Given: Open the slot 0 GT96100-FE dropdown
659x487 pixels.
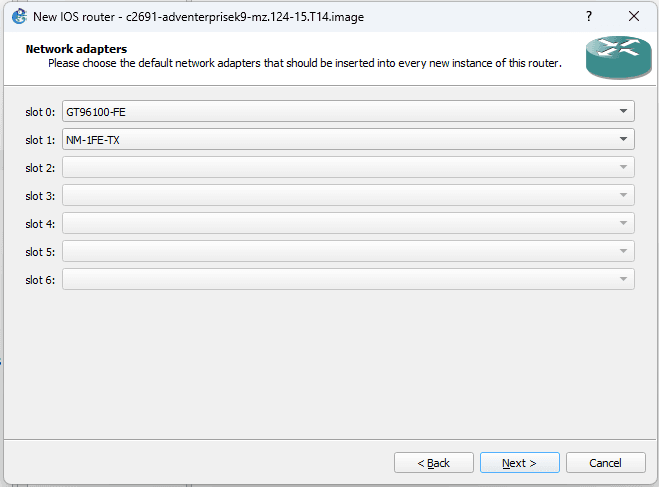Looking at the screenshot, I should click(348, 112).
